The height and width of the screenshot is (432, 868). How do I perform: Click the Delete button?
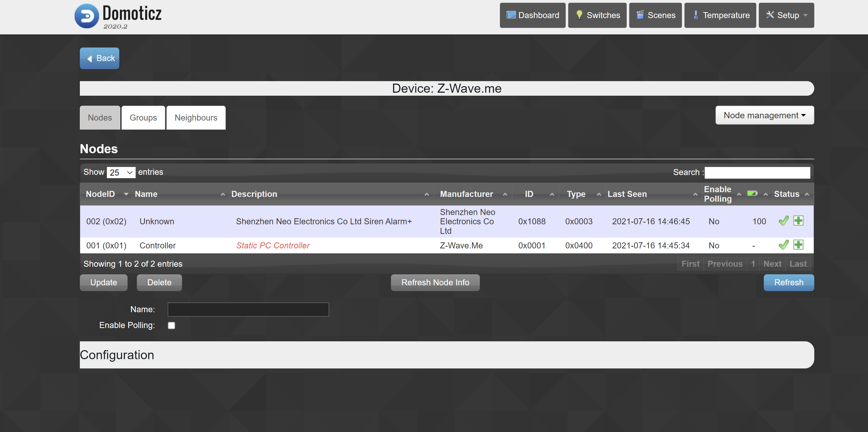click(159, 282)
